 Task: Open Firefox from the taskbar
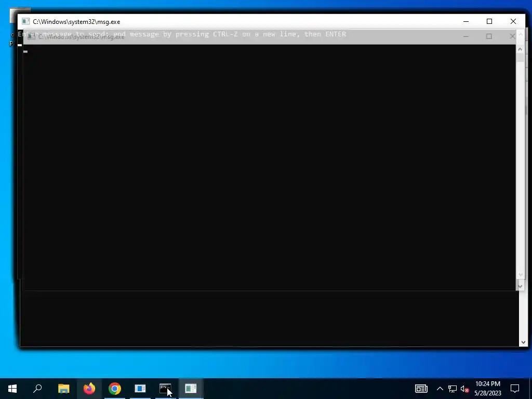coord(89,389)
